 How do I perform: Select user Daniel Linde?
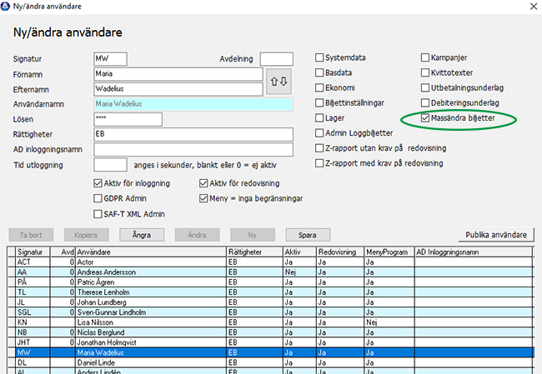pos(270,362)
